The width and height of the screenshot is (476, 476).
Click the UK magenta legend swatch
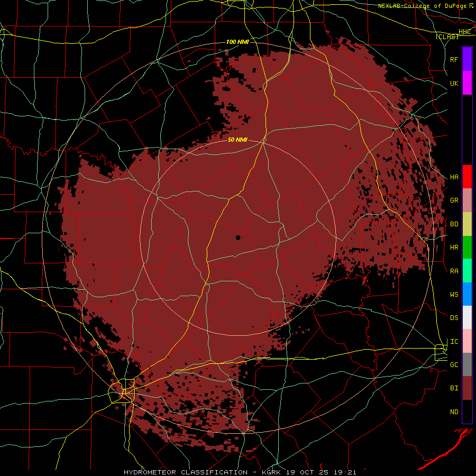(x=467, y=83)
